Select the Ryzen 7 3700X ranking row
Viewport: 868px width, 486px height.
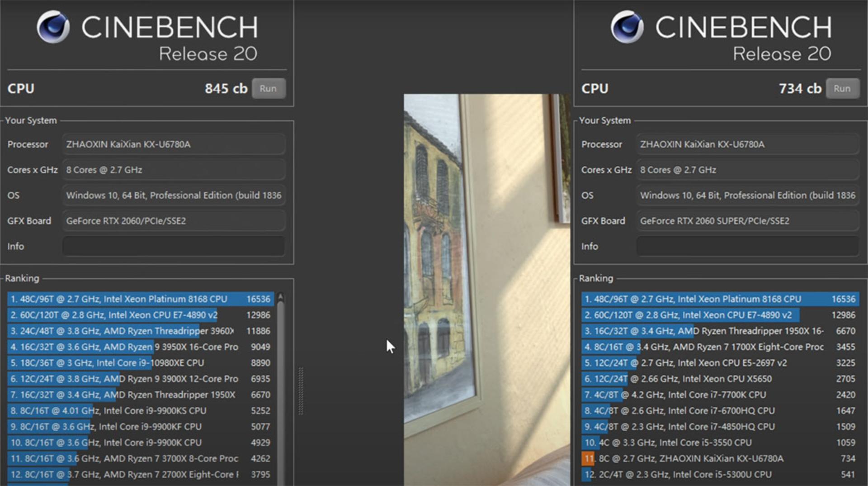[140, 458]
